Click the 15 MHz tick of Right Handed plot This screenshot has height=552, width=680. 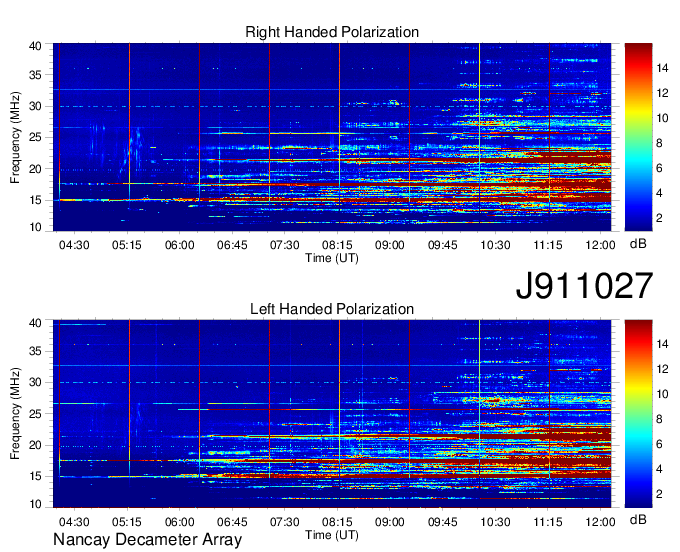(x=35, y=200)
